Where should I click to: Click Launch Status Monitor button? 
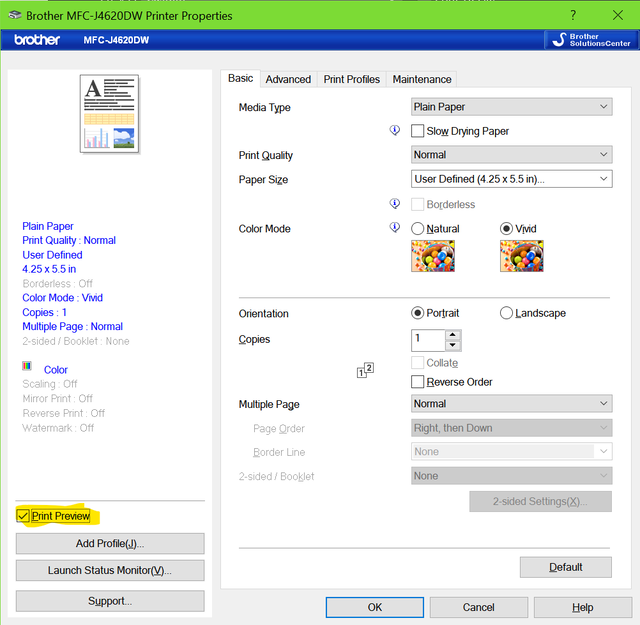click(x=110, y=570)
